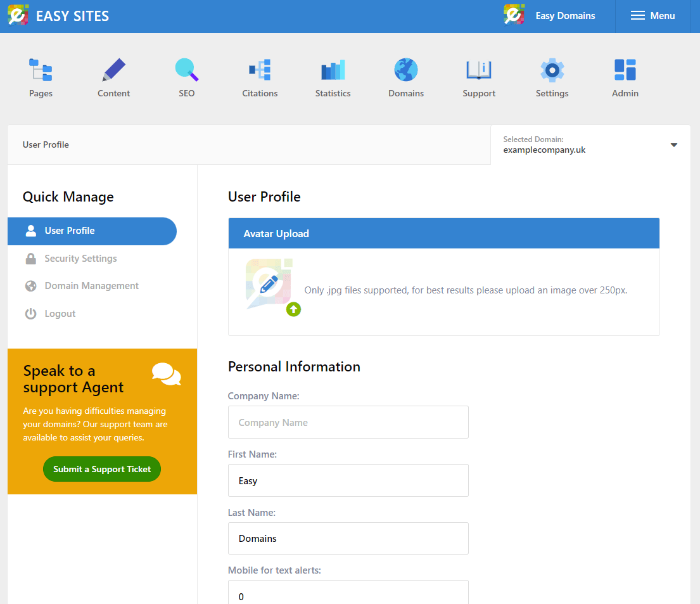Screen dimensions: 700x604
Task: Choose Logout in Quick Manage
Action: tap(60, 314)
